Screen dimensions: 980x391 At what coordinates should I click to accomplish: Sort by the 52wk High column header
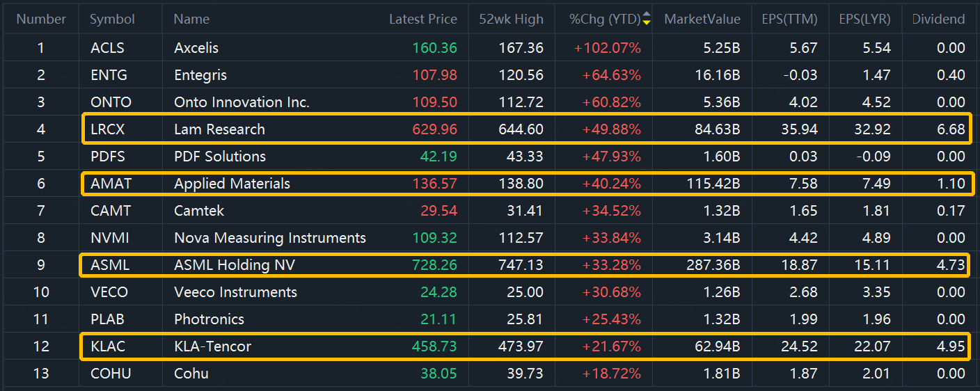[x=511, y=19]
